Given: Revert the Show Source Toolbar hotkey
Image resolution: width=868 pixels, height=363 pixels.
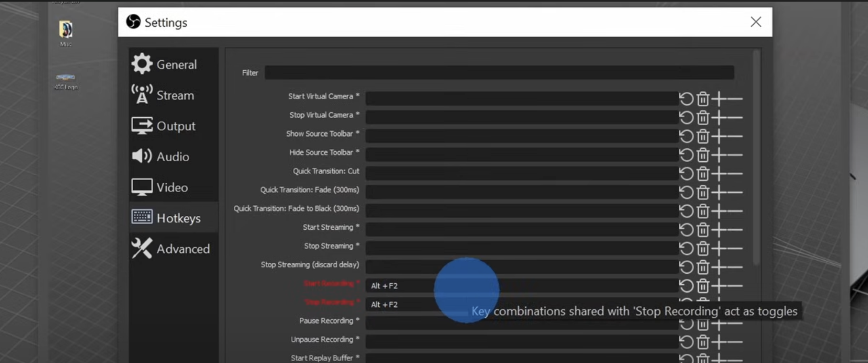Looking at the screenshot, I should [x=686, y=136].
